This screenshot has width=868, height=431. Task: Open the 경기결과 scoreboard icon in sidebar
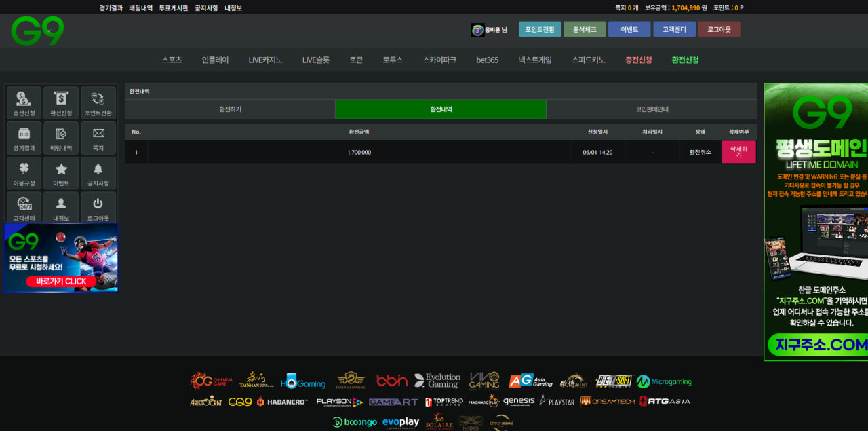24,138
